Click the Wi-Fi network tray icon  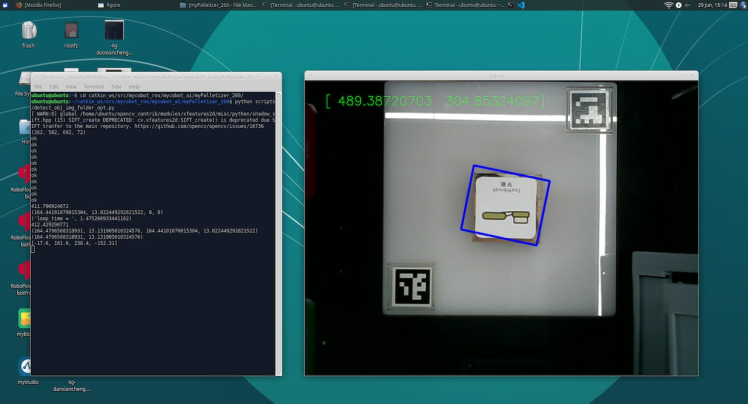[668, 5]
